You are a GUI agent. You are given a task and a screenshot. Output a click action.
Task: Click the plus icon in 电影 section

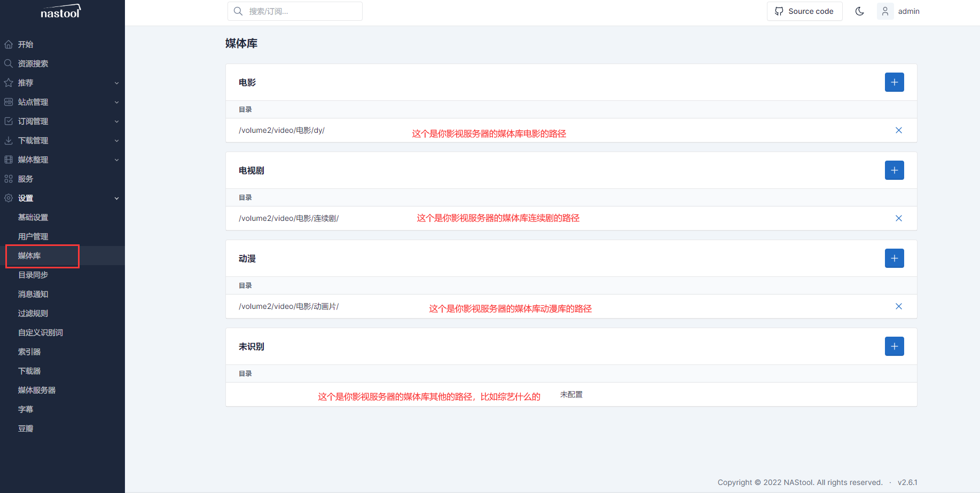894,82
